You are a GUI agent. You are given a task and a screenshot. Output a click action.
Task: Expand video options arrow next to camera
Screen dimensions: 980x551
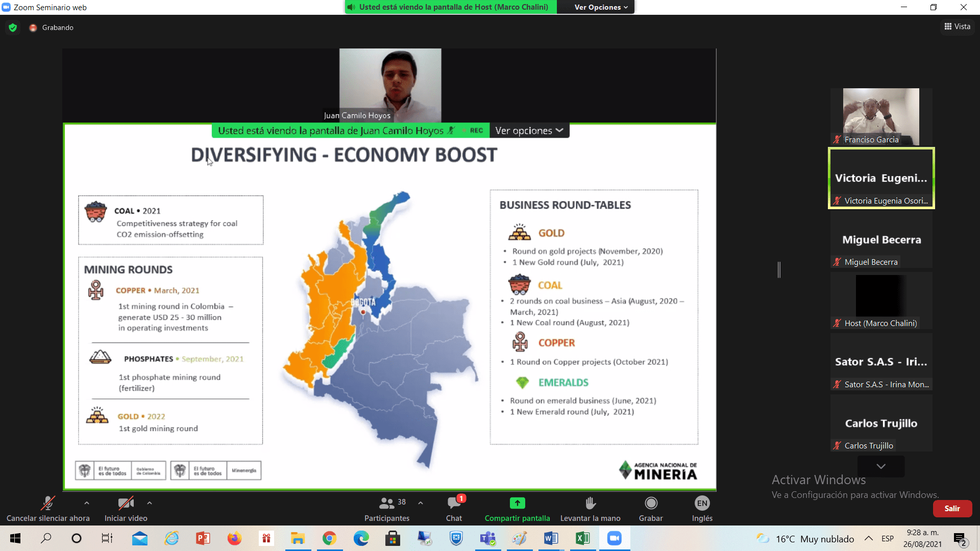(x=150, y=503)
